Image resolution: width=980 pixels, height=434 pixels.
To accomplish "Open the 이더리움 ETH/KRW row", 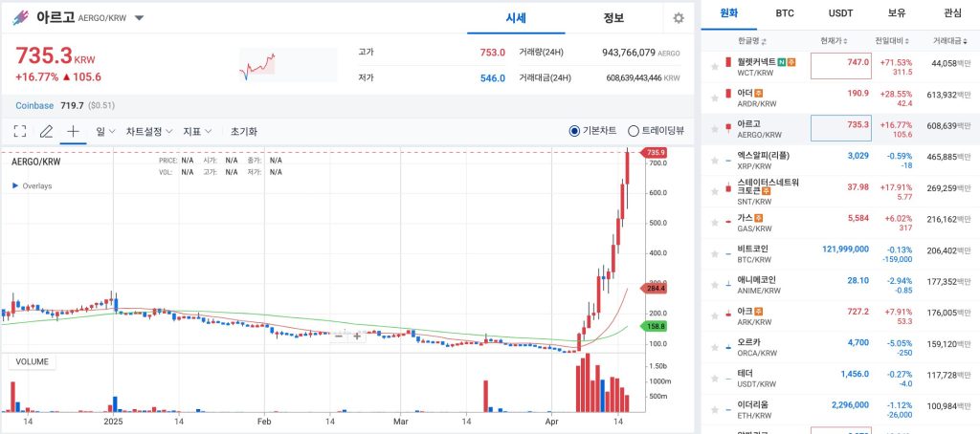I will pos(840,410).
